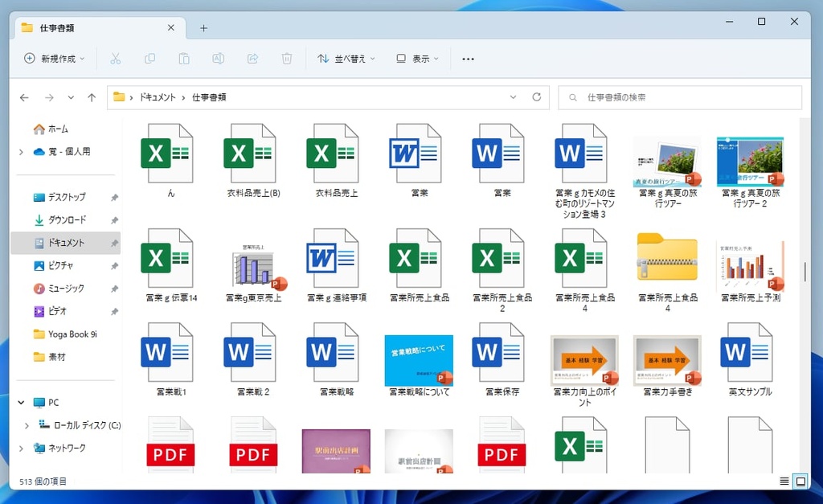The height and width of the screenshot is (504, 823).
Task: Select Excel file 衣料品売上(B)
Action: point(253,161)
